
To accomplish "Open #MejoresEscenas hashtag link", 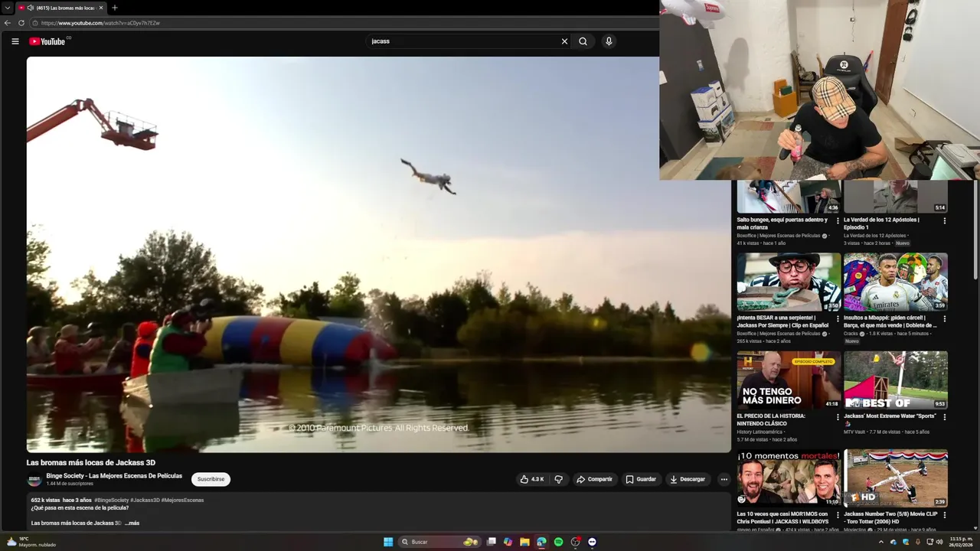I will (182, 500).
